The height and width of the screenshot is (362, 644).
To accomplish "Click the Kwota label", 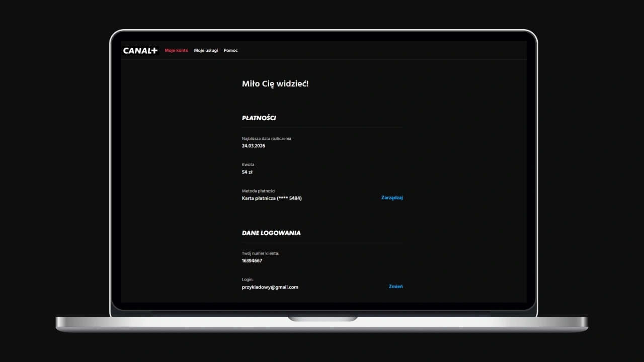I will [x=248, y=164].
